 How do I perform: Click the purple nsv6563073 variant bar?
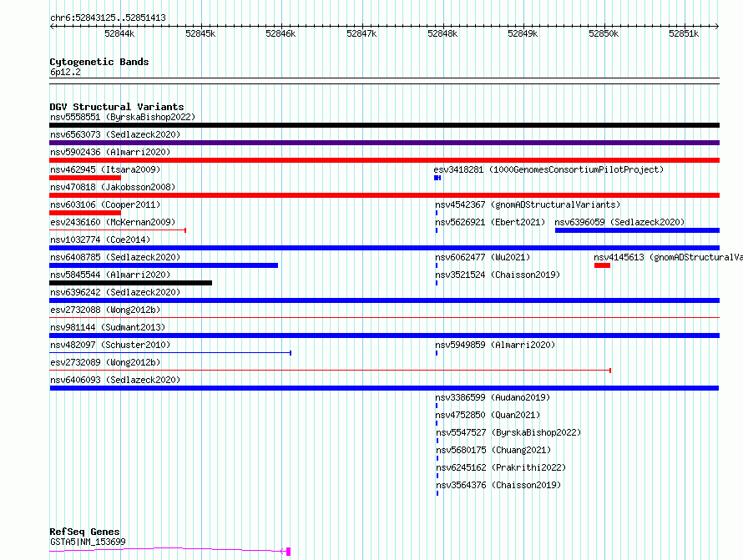coord(384,143)
